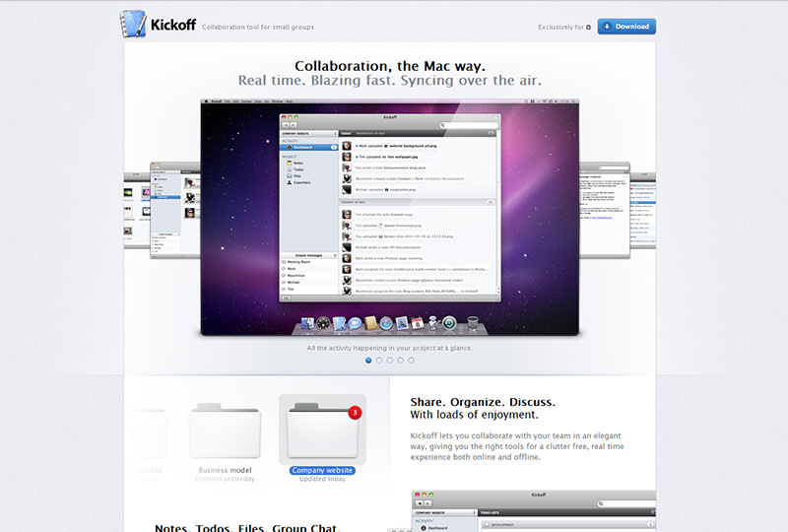
Task: Click Tim's avatar on the Contact page entry
Action: (347, 215)
